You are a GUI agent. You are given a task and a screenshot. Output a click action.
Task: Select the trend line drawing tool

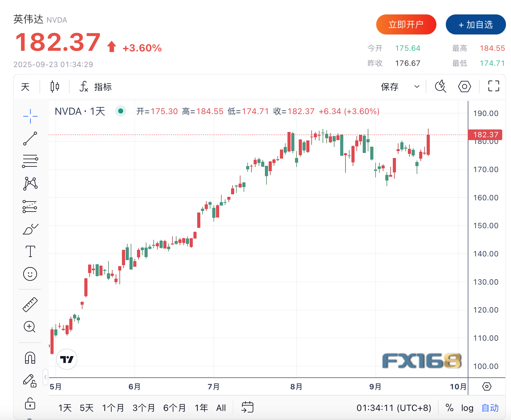[30, 139]
